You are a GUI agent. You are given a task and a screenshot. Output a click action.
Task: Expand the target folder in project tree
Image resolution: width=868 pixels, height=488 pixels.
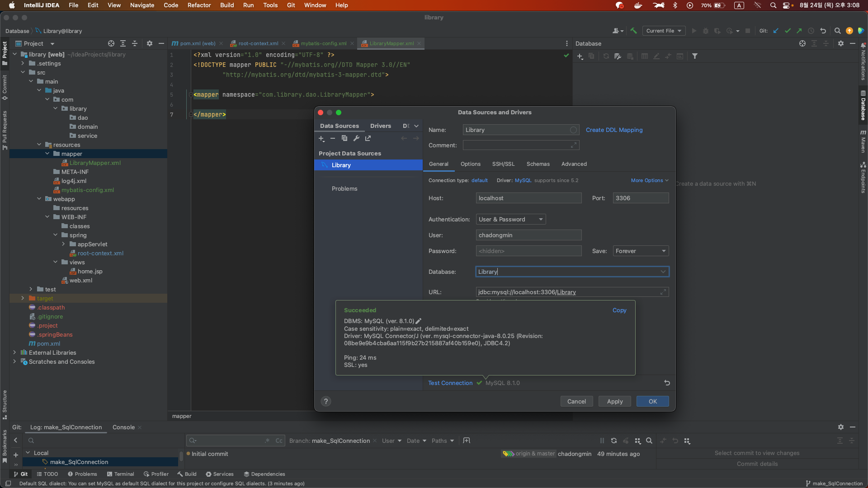click(x=23, y=298)
